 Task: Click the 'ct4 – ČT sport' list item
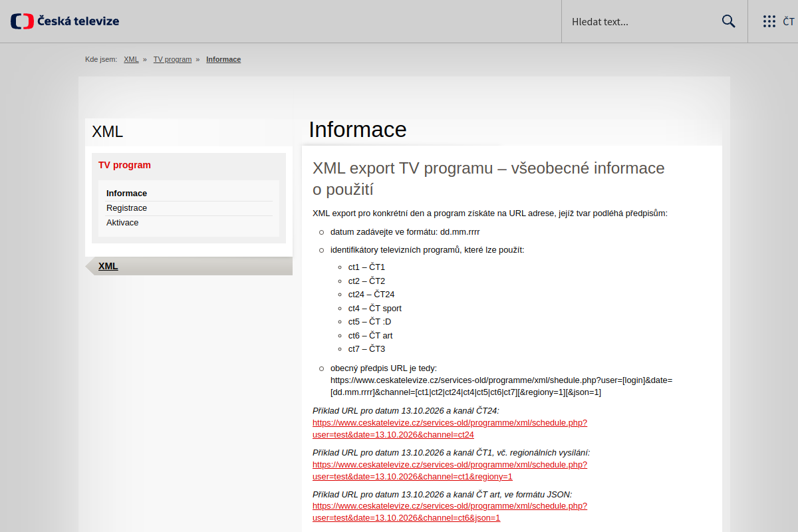pyautogui.click(x=375, y=309)
